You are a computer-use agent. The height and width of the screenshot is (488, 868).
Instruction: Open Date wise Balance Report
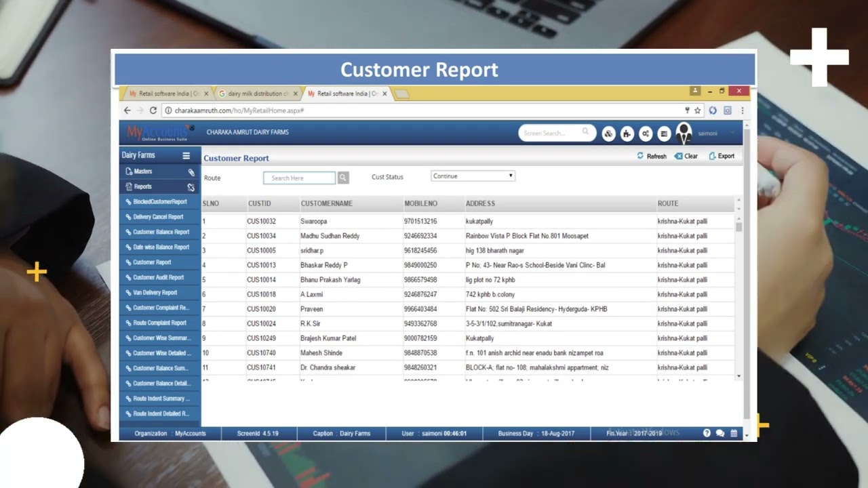click(160, 247)
